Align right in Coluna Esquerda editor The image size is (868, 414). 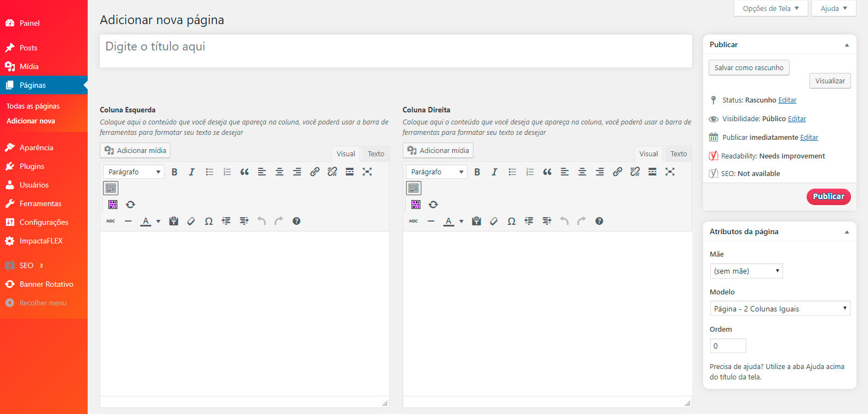coord(297,172)
